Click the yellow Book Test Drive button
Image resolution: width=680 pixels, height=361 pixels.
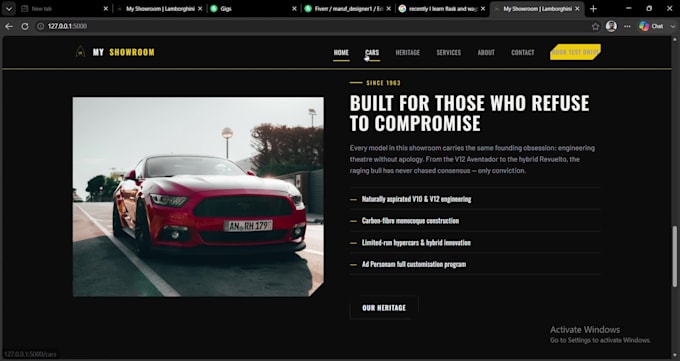click(575, 52)
